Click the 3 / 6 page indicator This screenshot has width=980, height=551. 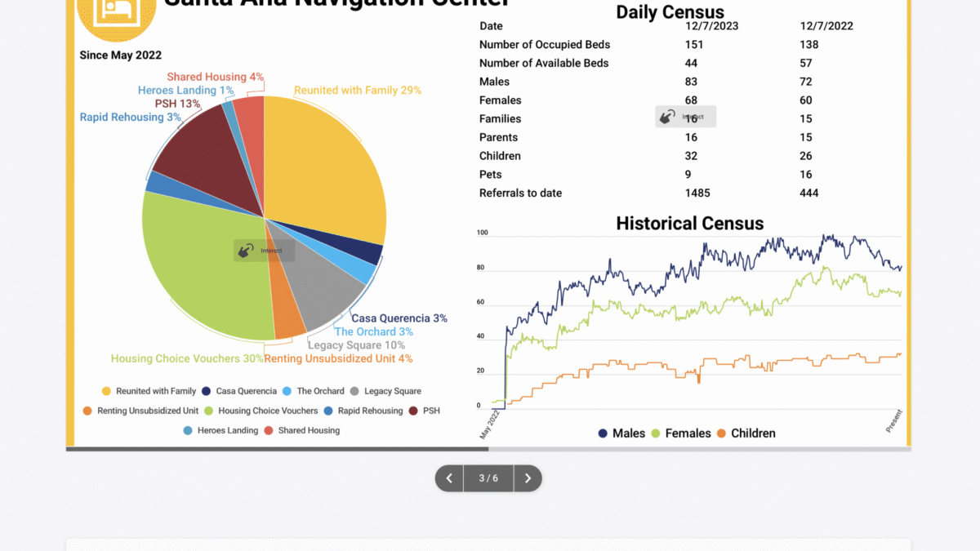tap(488, 478)
